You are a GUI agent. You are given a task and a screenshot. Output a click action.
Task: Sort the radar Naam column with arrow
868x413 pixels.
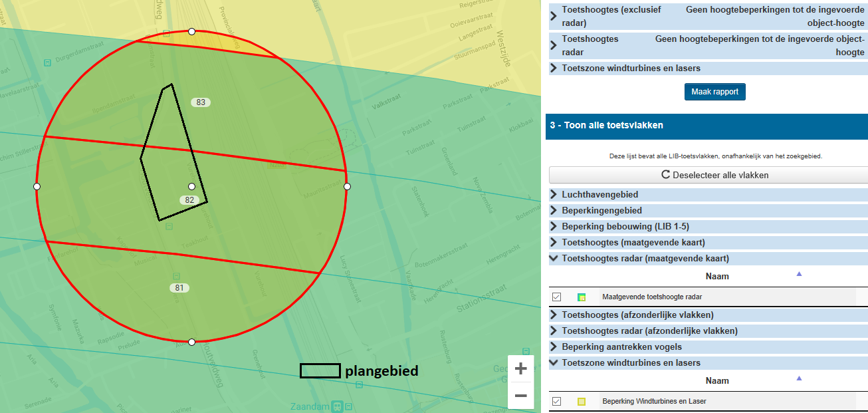[x=799, y=274]
